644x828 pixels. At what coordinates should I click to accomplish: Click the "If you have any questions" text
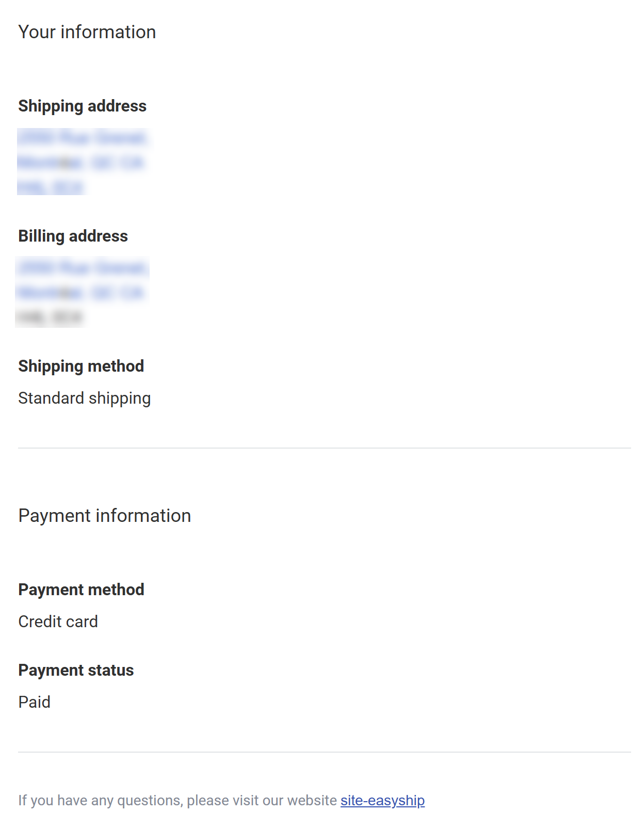point(178,800)
